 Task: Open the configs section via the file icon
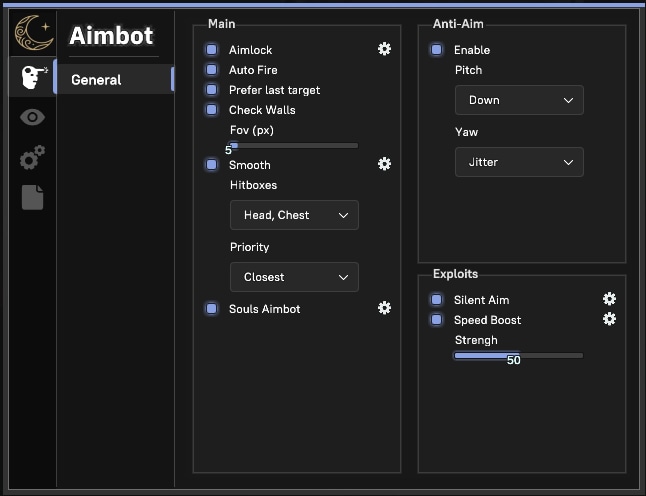[33, 197]
